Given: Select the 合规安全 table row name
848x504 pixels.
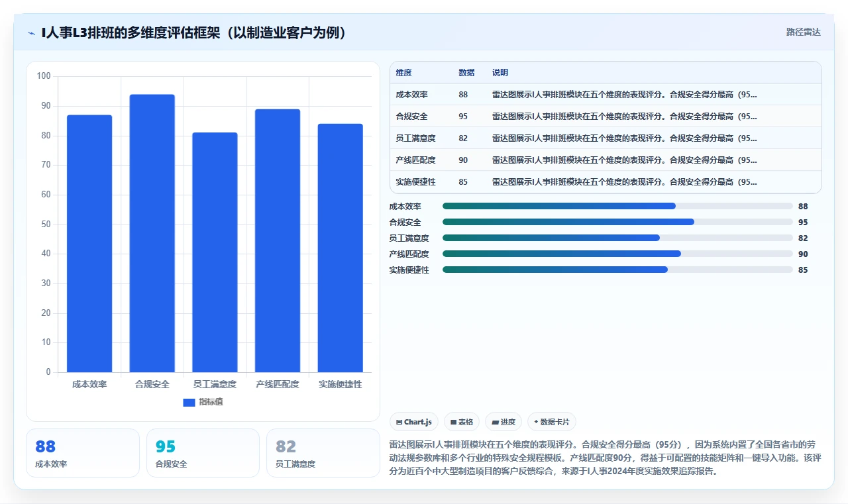Looking at the screenshot, I should tap(411, 117).
